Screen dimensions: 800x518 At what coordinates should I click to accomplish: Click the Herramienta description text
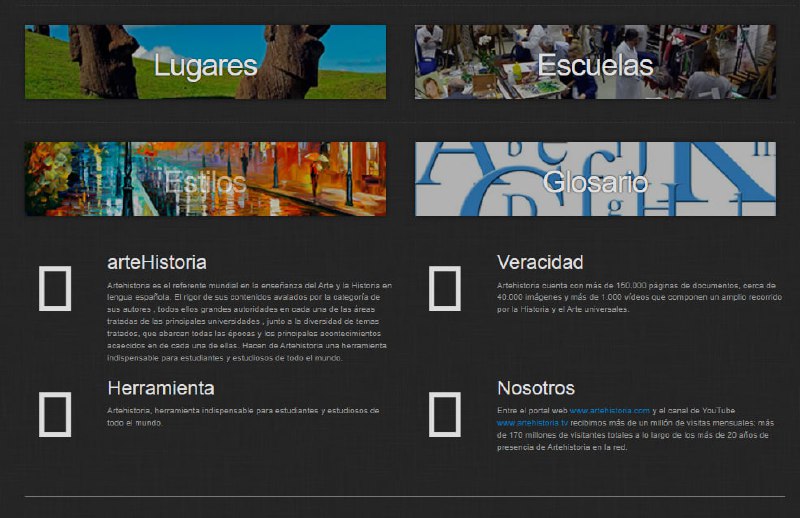tap(242, 416)
